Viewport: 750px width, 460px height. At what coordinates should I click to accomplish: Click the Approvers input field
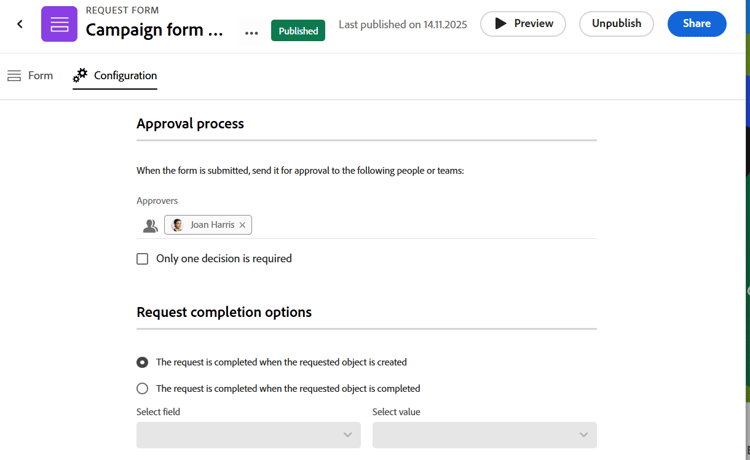point(420,225)
